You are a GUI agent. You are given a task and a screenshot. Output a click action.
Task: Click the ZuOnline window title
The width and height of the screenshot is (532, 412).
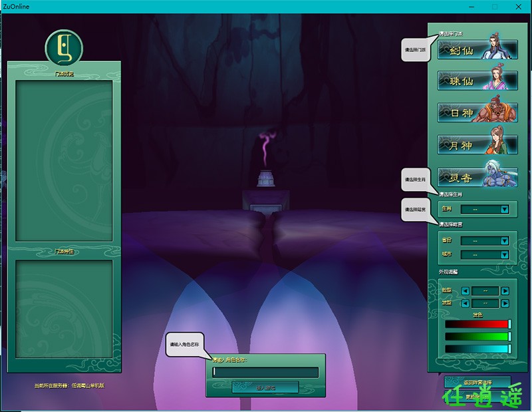(16, 7)
